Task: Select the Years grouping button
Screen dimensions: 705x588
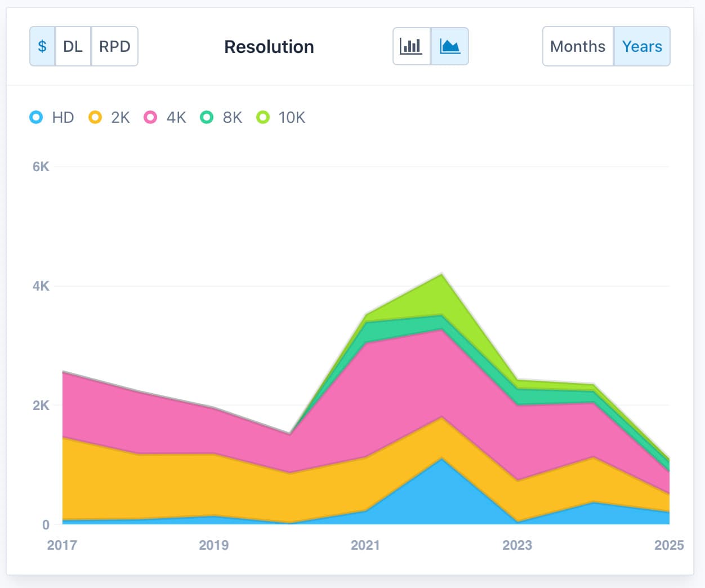Action: tap(642, 46)
